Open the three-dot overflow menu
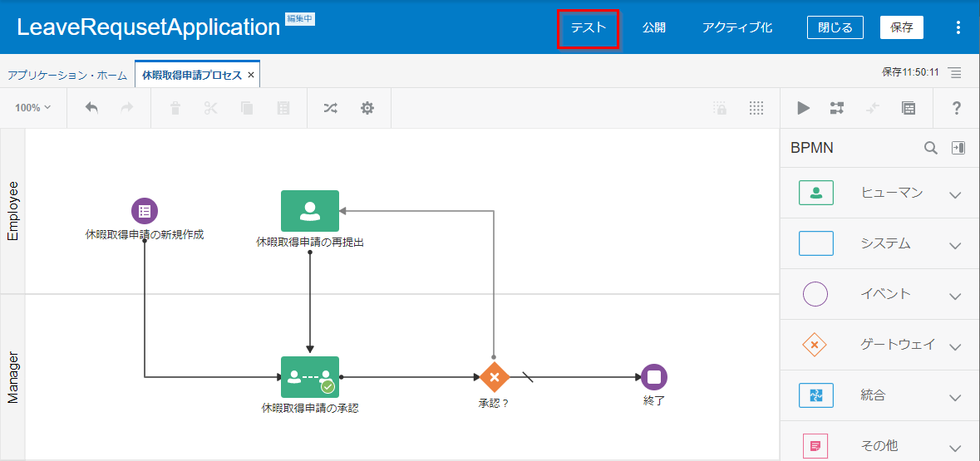 coord(958,27)
